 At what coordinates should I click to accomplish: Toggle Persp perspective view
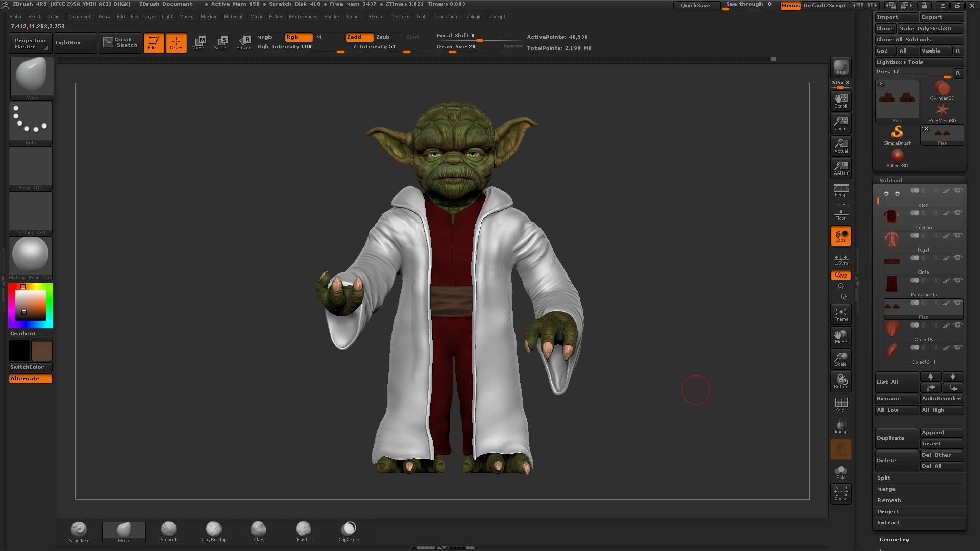coord(841,190)
